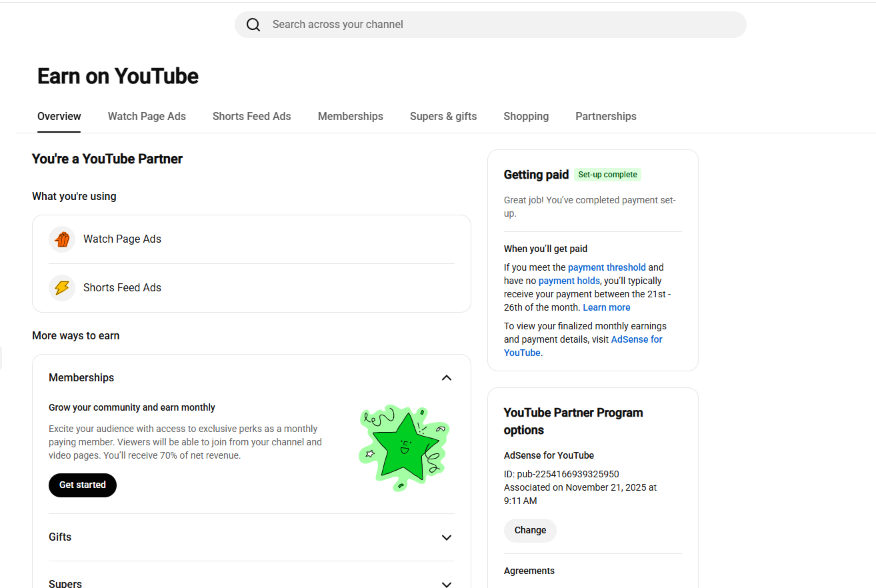Image resolution: width=876 pixels, height=588 pixels.
Task: Click the Shorts Feed Ads lightning icon
Action: [62, 288]
